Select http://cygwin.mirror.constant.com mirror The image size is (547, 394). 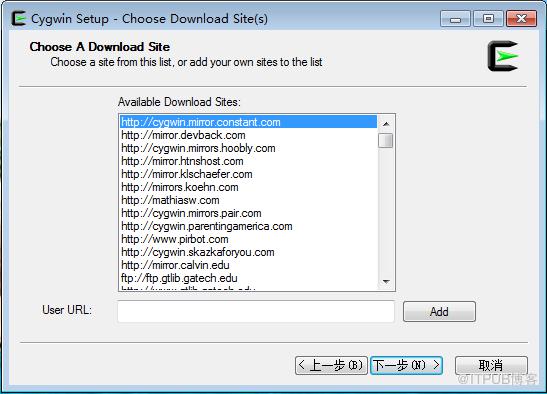pyautogui.click(x=248, y=122)
